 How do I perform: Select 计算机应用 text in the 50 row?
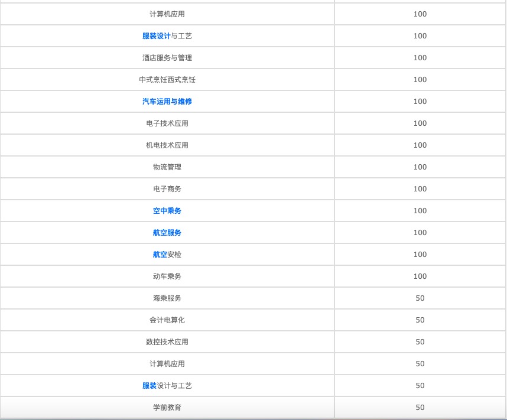tap(167, 364)
